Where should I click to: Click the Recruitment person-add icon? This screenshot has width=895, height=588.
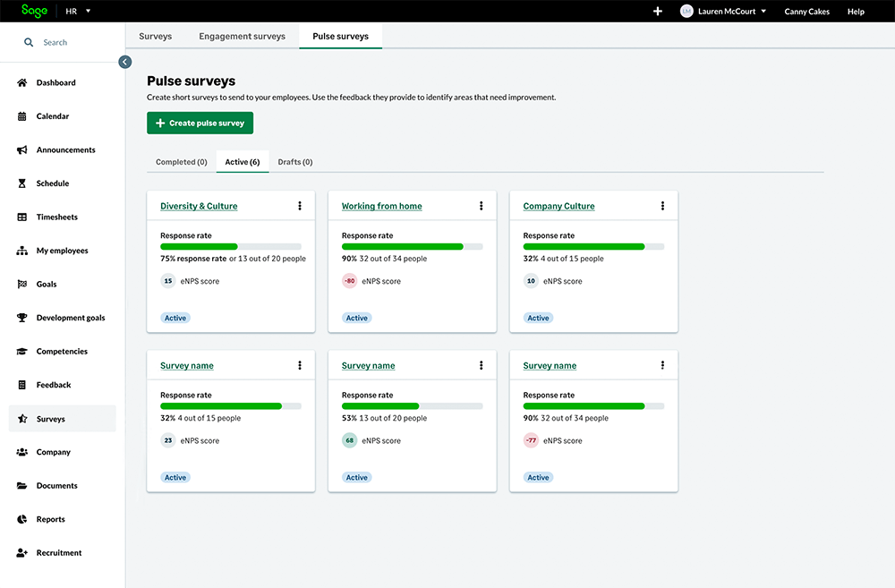pyautogui.click(x=22, y=553)
